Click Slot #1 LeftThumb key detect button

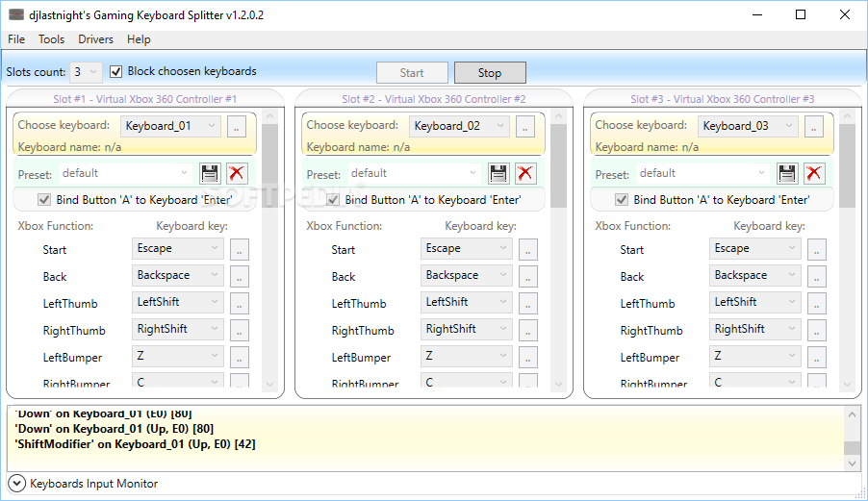click(x=240, y=303)
